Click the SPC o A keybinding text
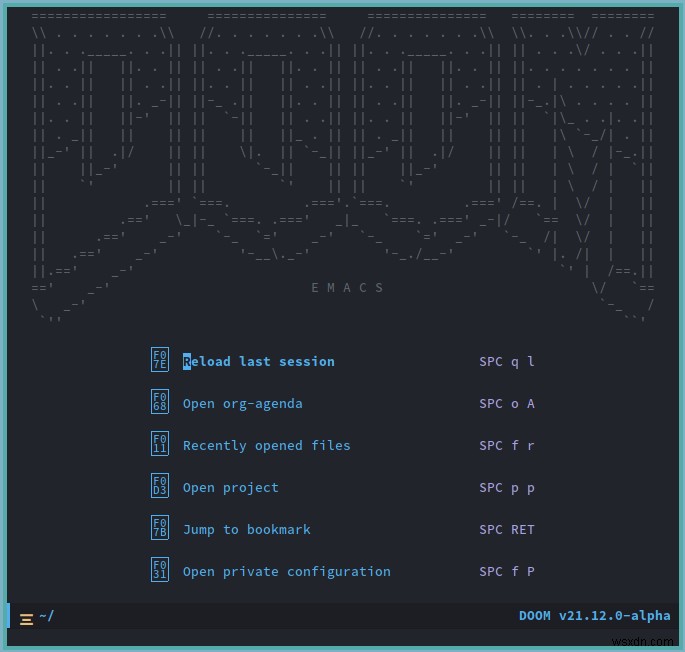Screen dimensions: 685x652 point(507,403)
